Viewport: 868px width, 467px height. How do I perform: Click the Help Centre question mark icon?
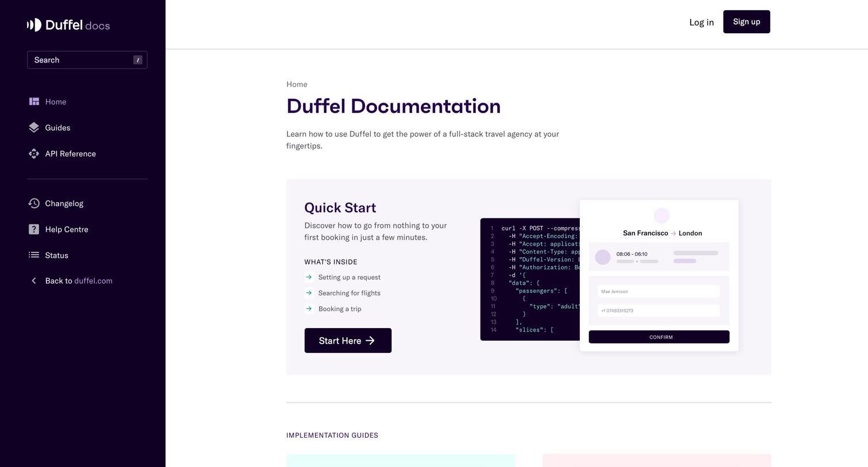[x=34, y=229]
